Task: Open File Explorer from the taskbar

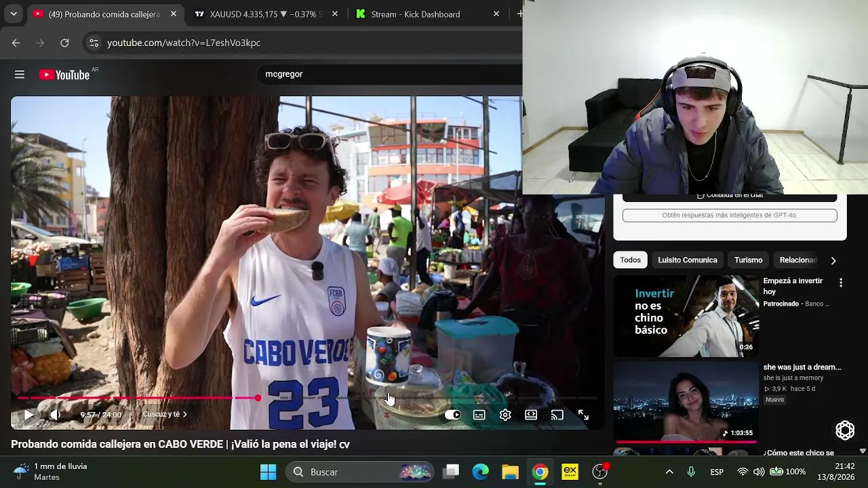Action: (x=510, y=472)
